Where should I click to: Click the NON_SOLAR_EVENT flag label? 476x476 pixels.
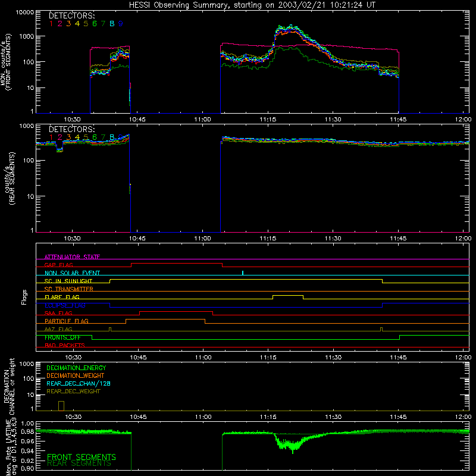(x=72, y=273)
